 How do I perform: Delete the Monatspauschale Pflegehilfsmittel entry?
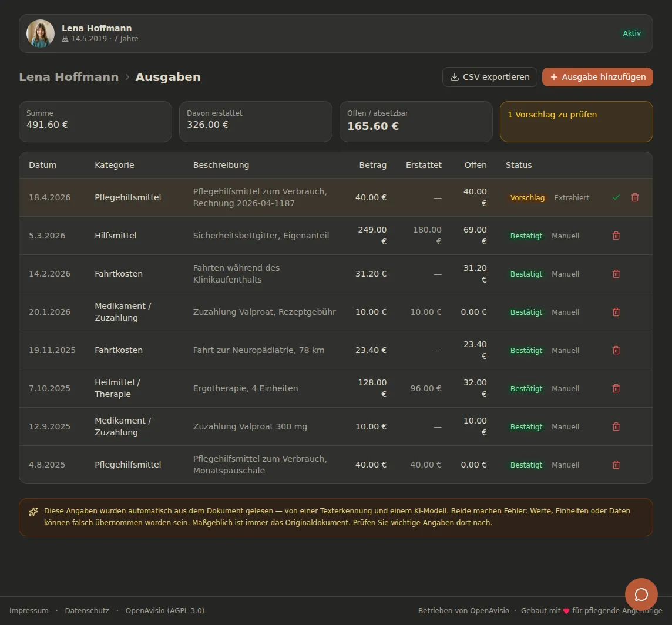tap(616, 465)
